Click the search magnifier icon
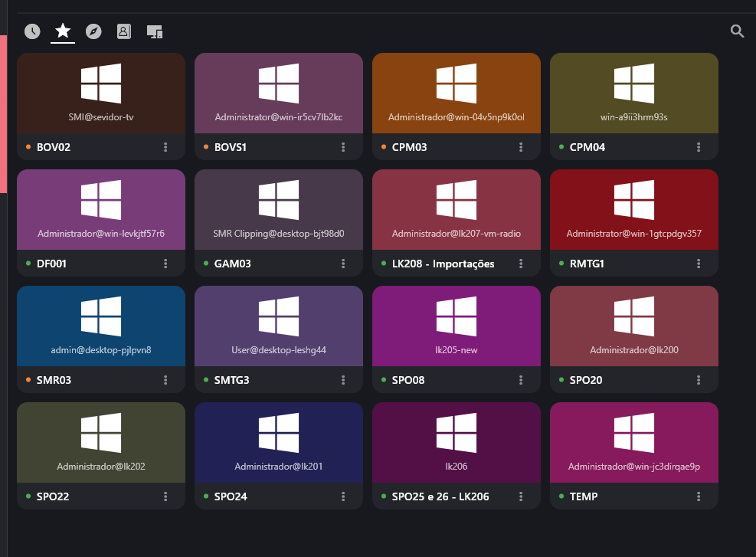The image size is (756, 557). pos(737,31)
